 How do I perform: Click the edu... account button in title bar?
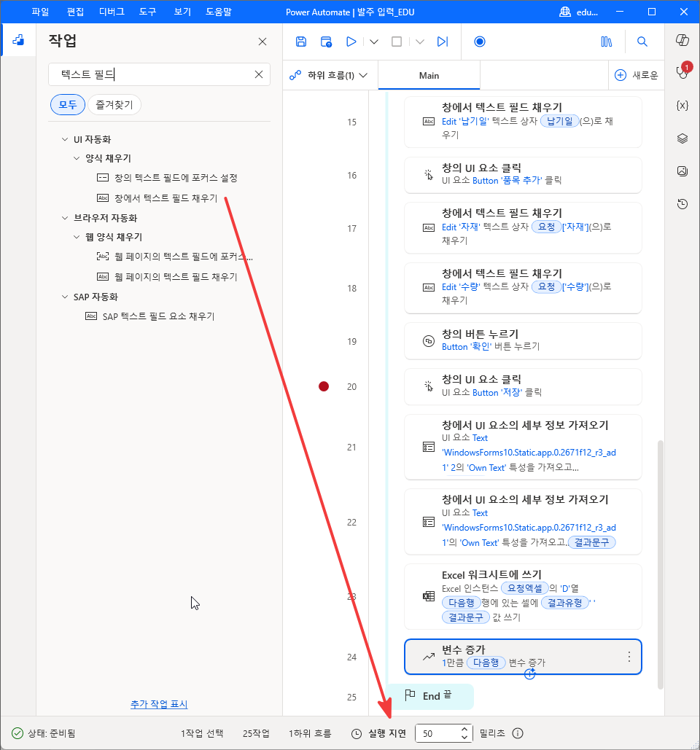[x=578, y=12]
